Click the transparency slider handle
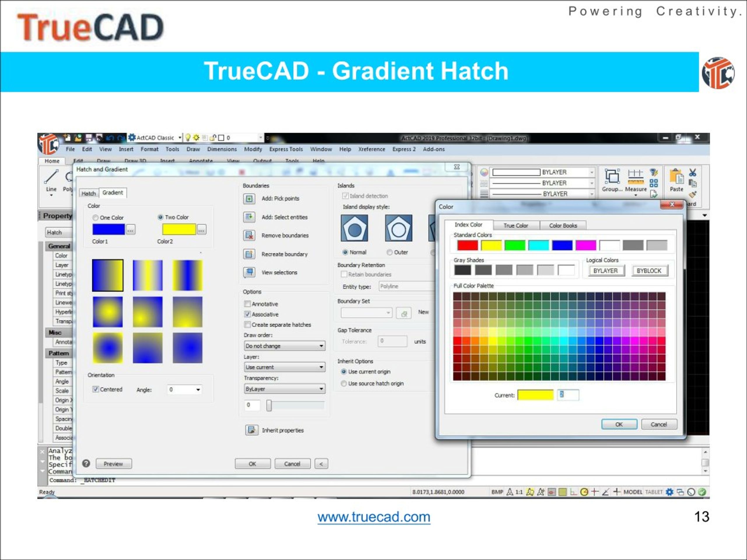The image size is (747, 560). click(269, 405)
